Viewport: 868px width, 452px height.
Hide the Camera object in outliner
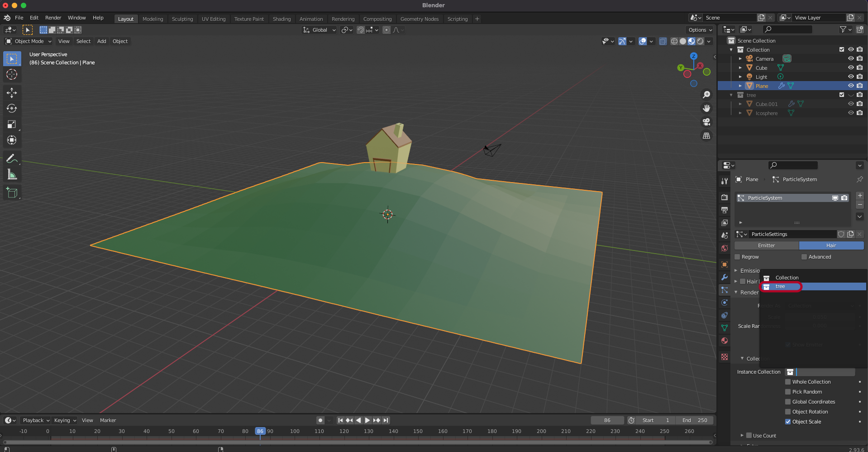tap(851, 58)
